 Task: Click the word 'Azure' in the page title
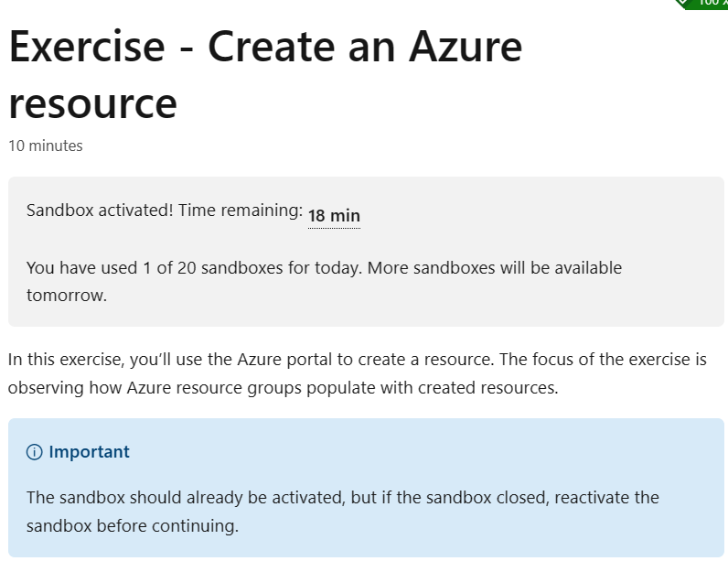pos(466,47)
